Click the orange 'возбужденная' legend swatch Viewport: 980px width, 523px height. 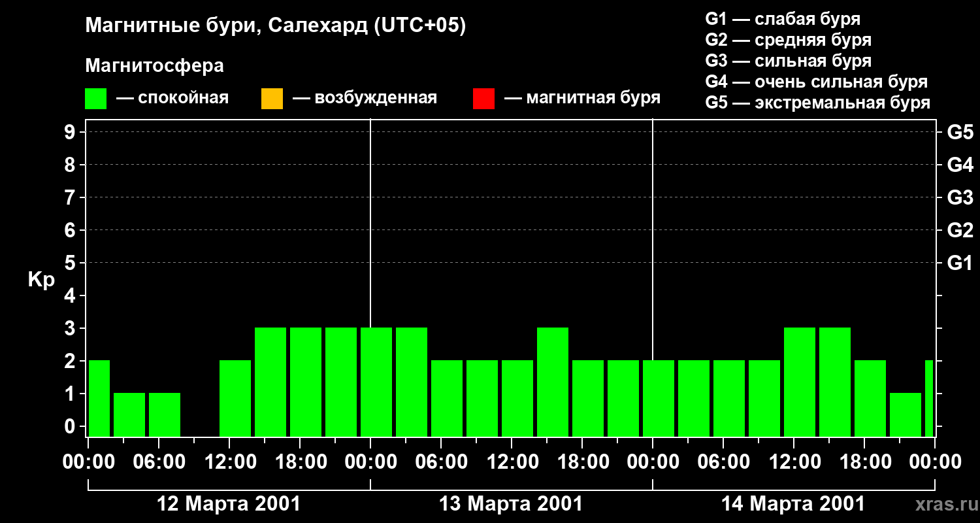pos(272,99)
